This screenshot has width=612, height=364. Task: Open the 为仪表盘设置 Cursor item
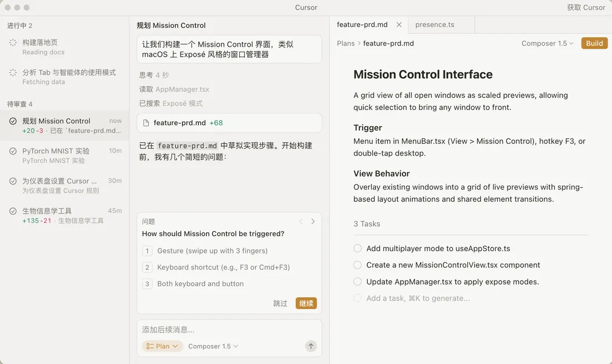[65, 186]
